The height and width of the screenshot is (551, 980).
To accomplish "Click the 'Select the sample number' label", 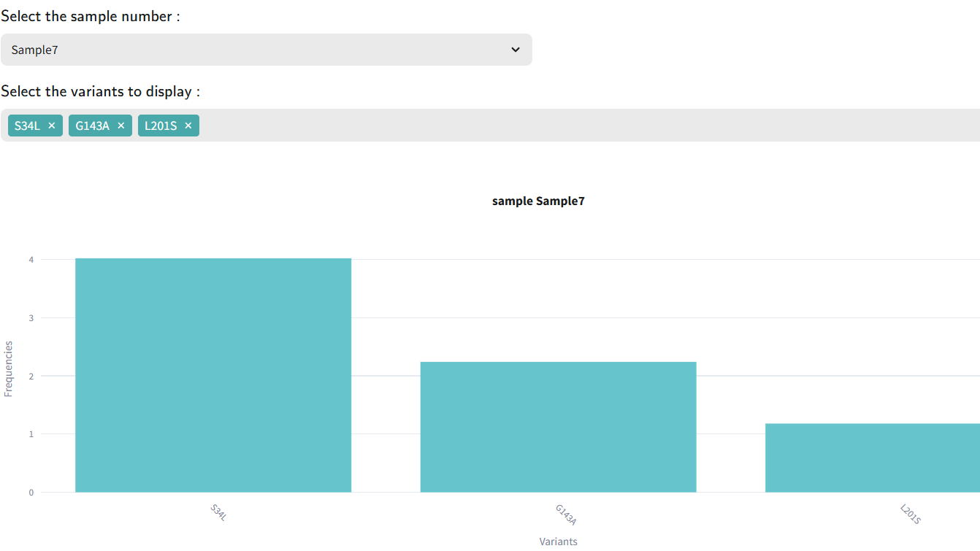I will click(x=91, y=16).
